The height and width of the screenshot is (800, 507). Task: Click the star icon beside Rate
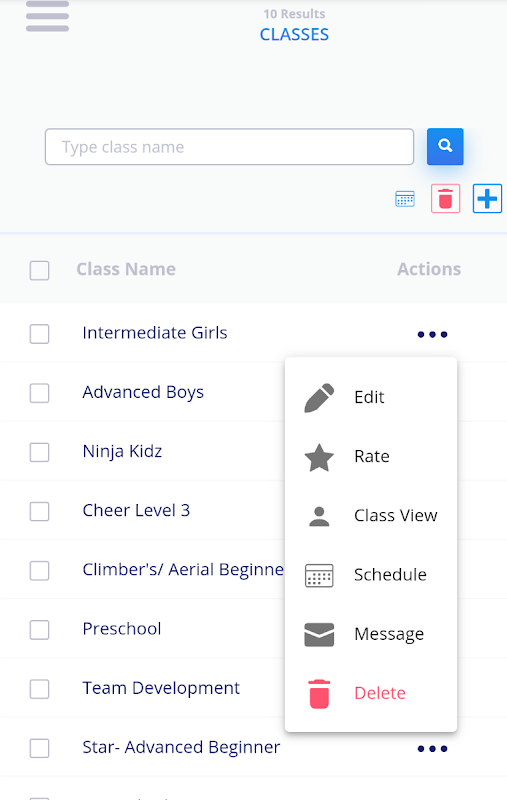tap(319, 457)
